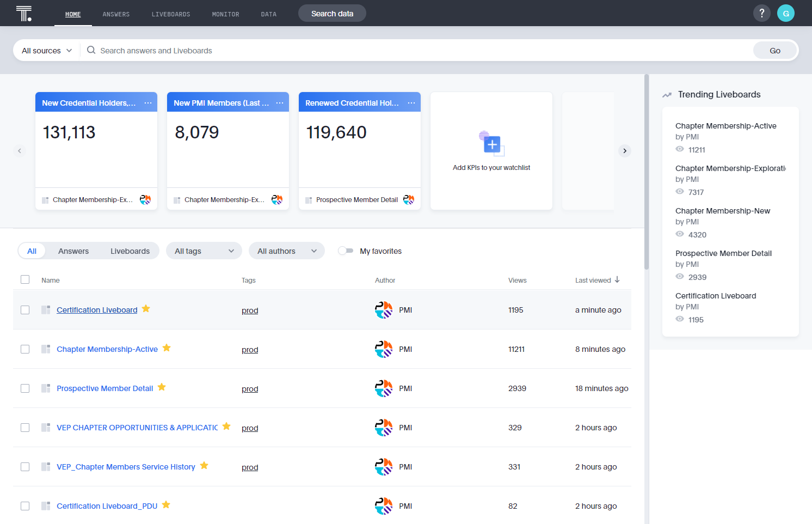
Task: Expand the All authors dropdown
Action: pyautogui.click(x=287, y=251)
